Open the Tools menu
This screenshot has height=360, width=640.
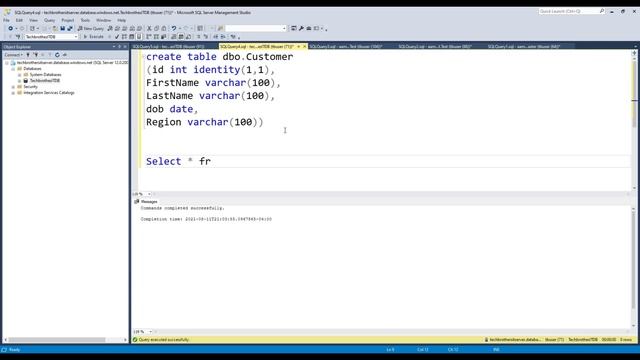pos(85,20)
